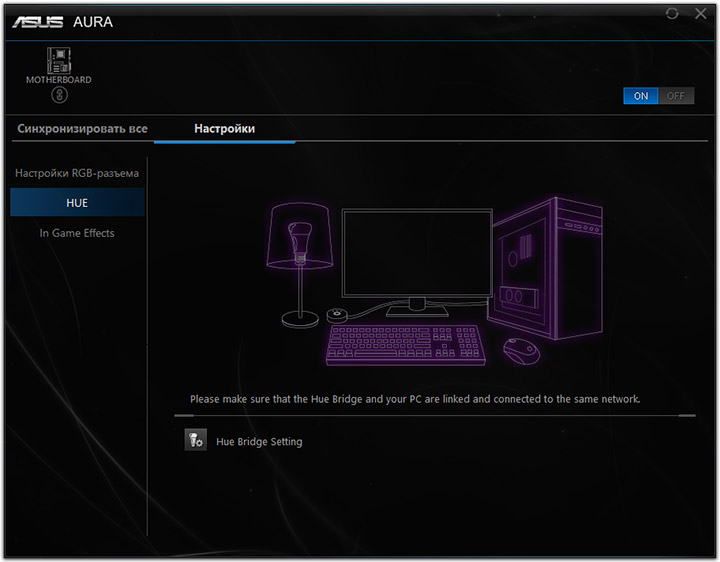
Task: Open Настройки RGB-разъема in the sidebar
Action: pos(77,173)
